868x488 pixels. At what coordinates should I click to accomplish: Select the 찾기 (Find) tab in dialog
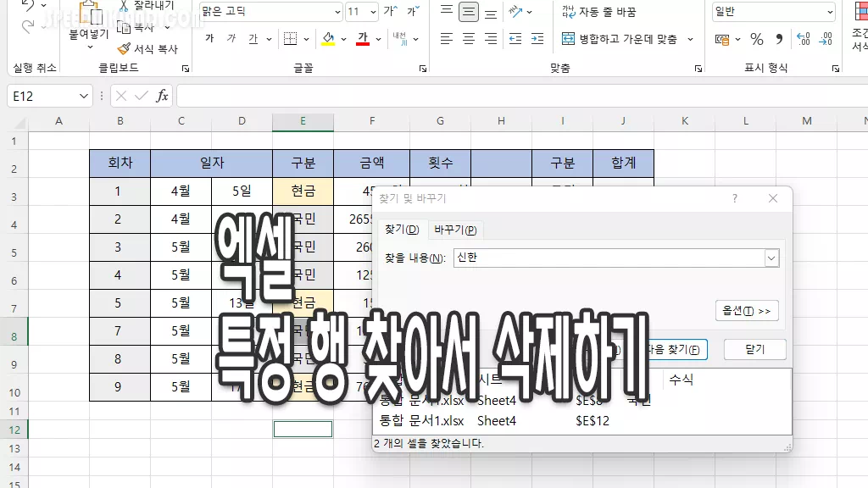tap(402, 230)
